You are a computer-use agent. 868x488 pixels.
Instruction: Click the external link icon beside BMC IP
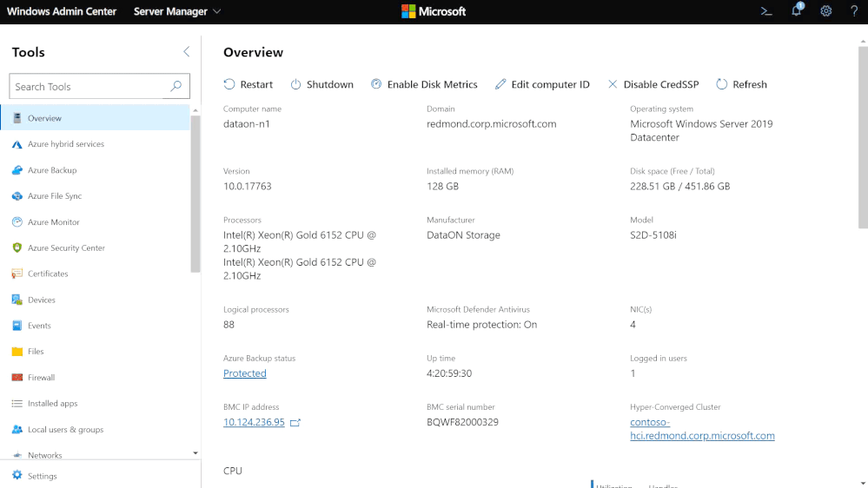coord(295,423)
